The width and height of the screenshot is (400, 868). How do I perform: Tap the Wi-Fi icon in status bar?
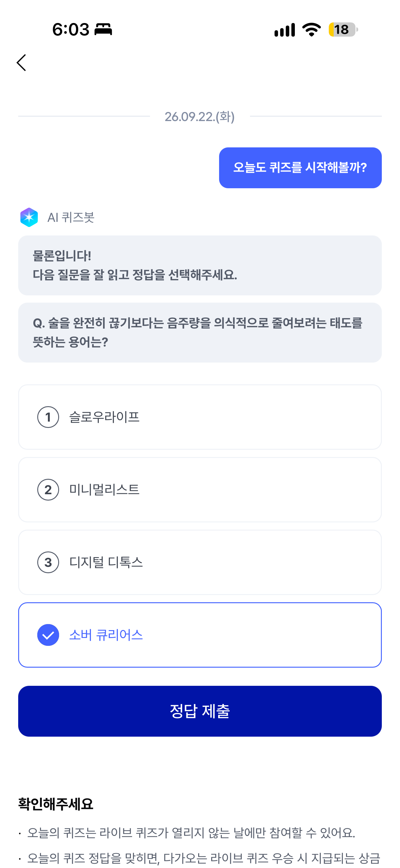tap(311, 30)
